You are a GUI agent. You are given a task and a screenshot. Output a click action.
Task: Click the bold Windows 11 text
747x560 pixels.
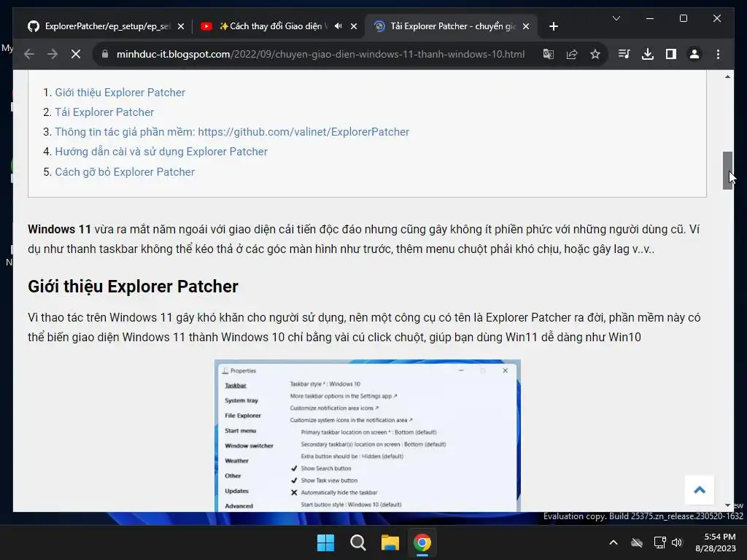point(59,229)
